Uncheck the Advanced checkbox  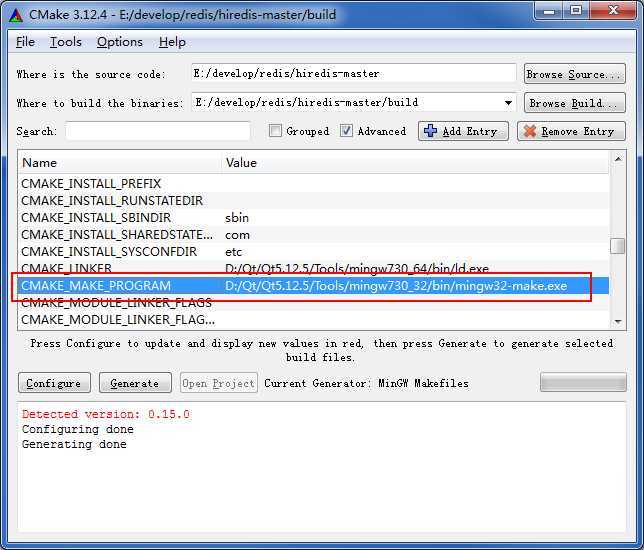click(346, 131)
